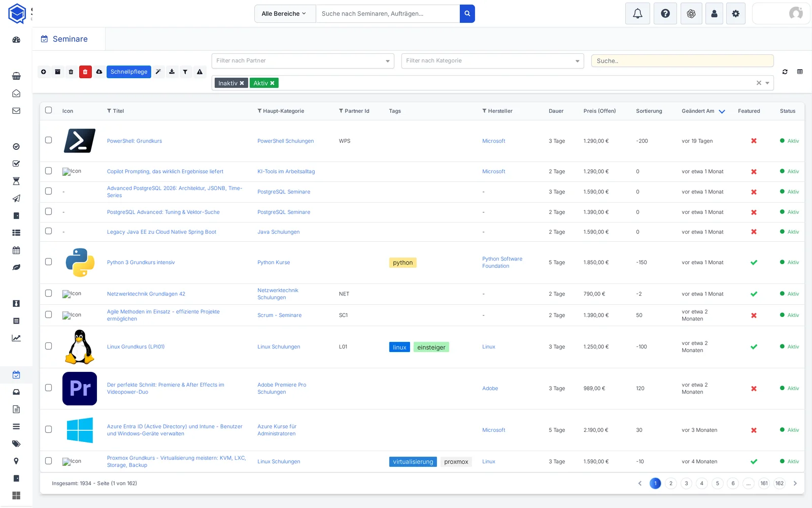The height and width of the screenshot is (508, 812).
Task: Open notifications via the bell icon
Action: tap(637, 14)
